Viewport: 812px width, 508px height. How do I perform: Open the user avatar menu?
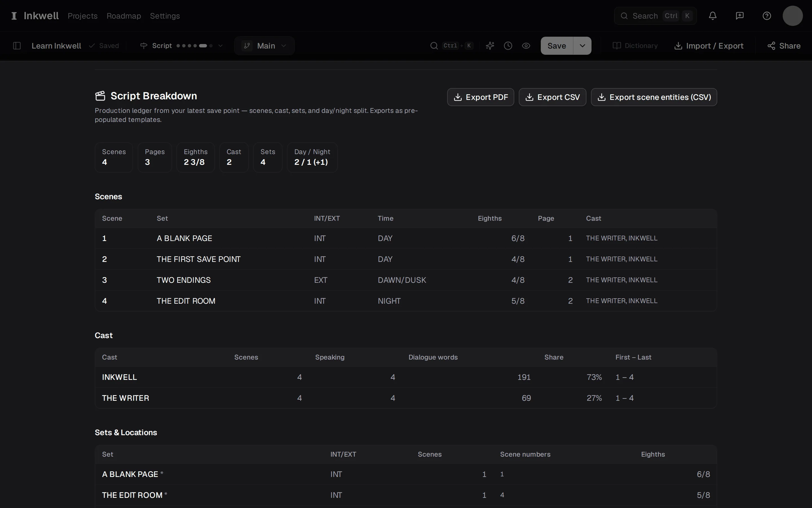(x=793, y=16)
